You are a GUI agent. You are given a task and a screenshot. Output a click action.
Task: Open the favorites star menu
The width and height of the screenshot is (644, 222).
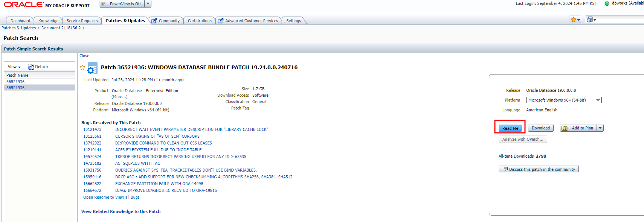point(575,20)
